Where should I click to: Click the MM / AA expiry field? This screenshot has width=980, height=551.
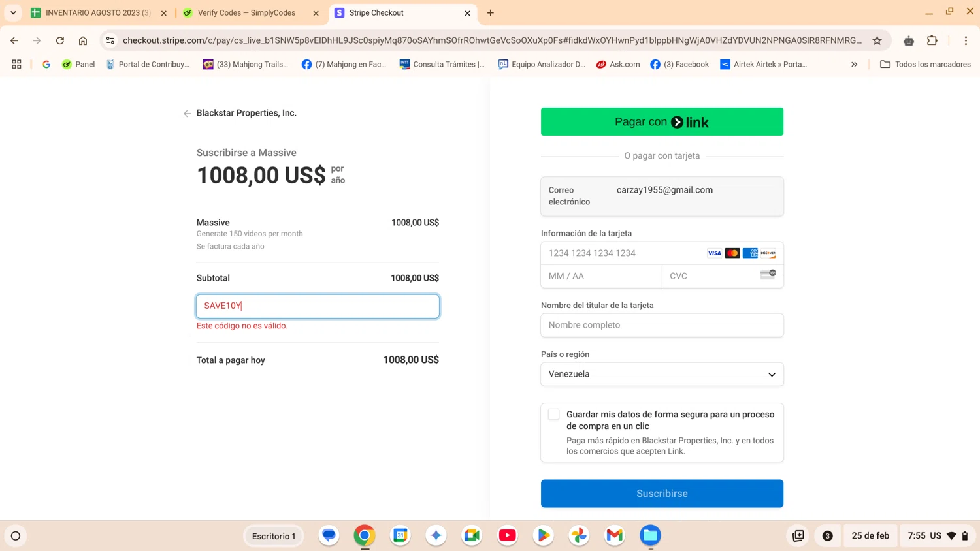pyautogui.click(x=601, y=276)
